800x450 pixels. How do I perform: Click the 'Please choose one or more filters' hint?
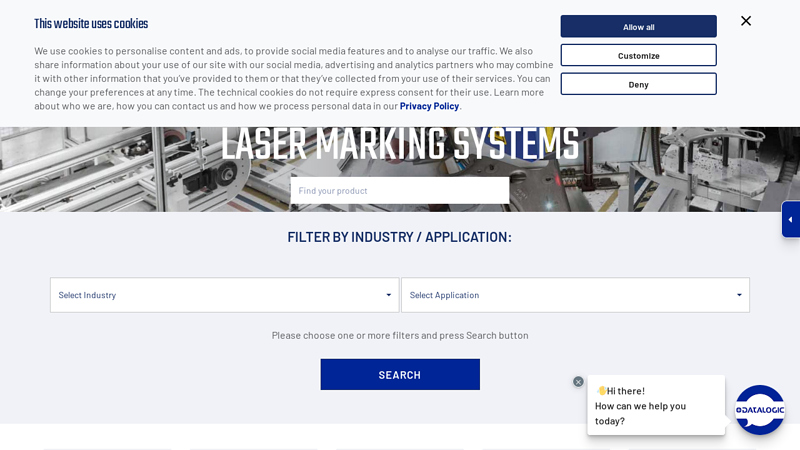point(400,335)
